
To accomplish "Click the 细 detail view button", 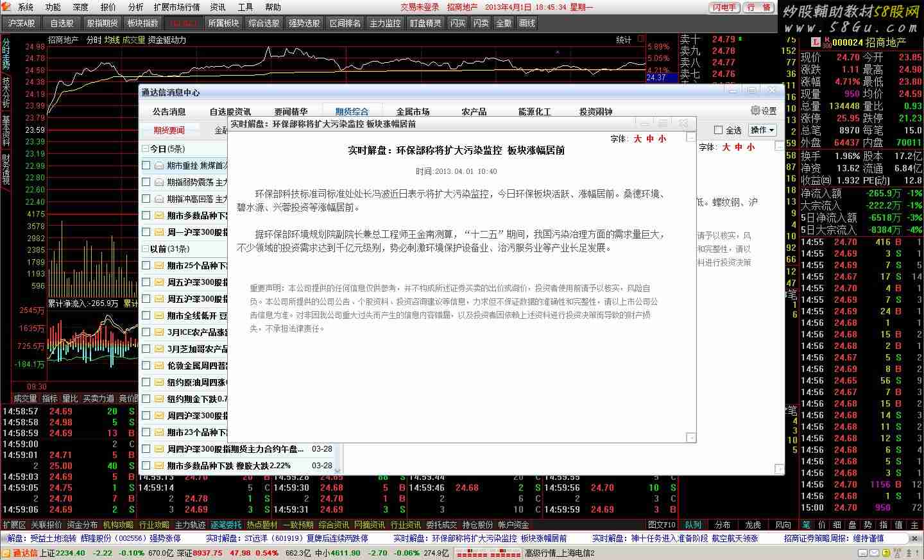I will pyautogui.click(x=837, y=525).
